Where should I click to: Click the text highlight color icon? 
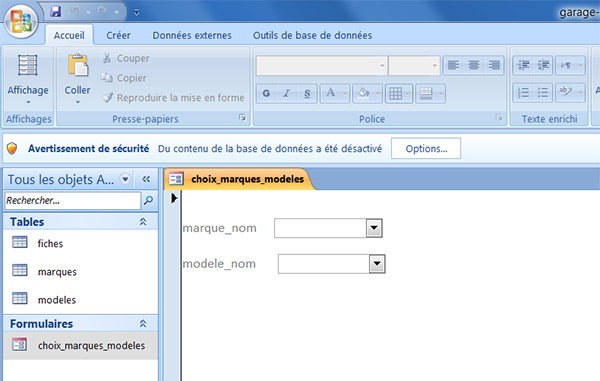(566, 92)
